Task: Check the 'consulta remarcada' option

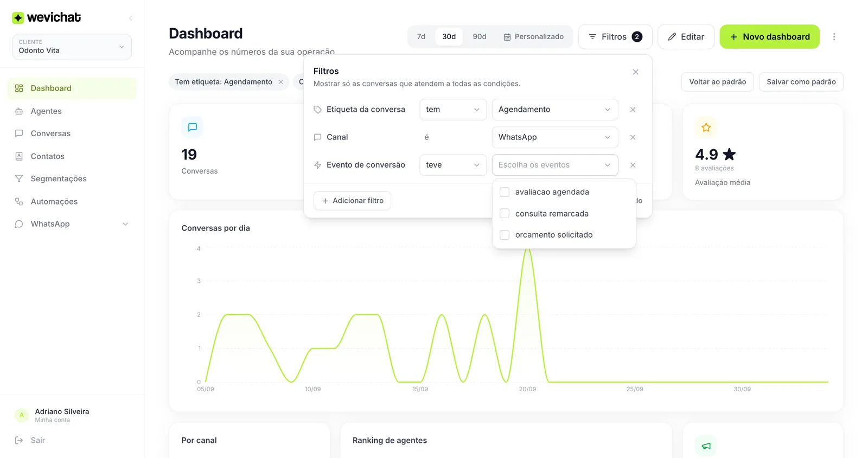Action: pos(505,213)
